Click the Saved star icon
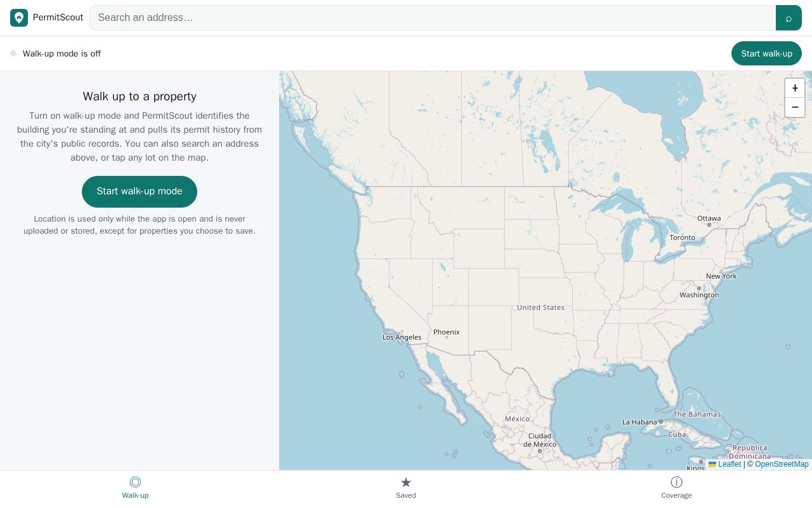This screenshot has width=812, height=508. click(x=406, y=483)
